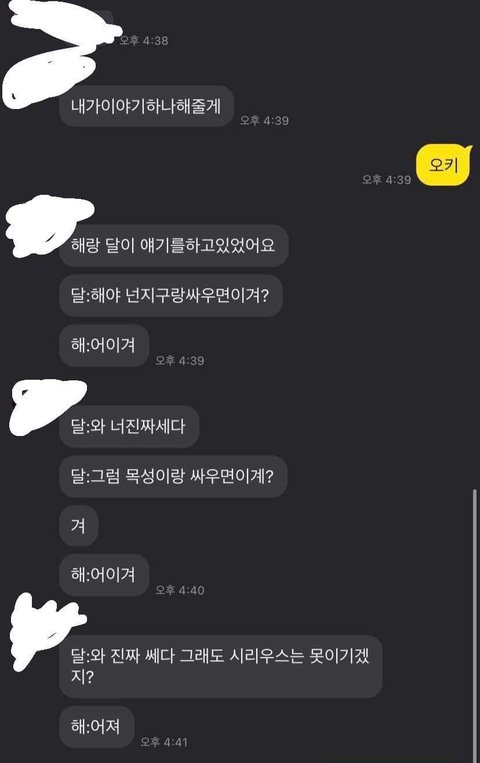This screenshot has height=763, width=480.
Task: Click the chat scrollbar thumb on right edge
Action: coord(475,625)
